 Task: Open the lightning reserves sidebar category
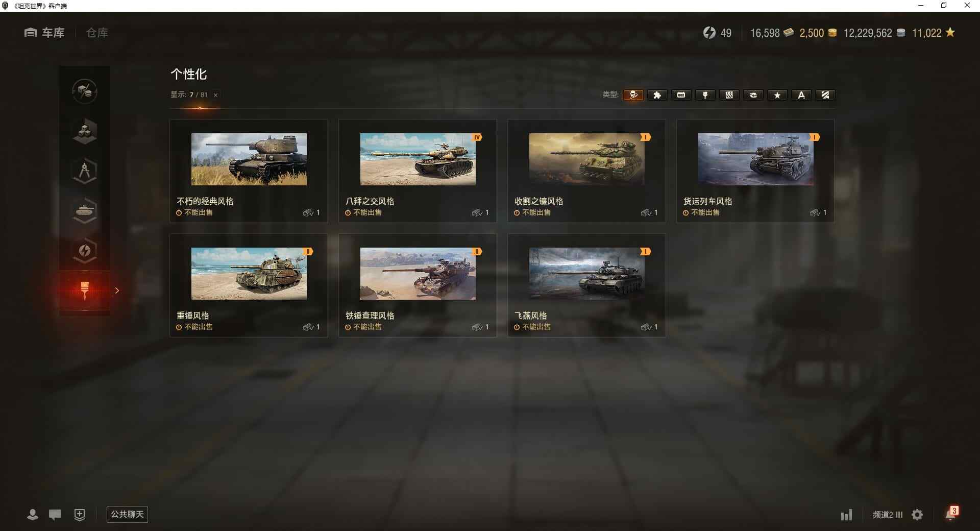[85, 251]
